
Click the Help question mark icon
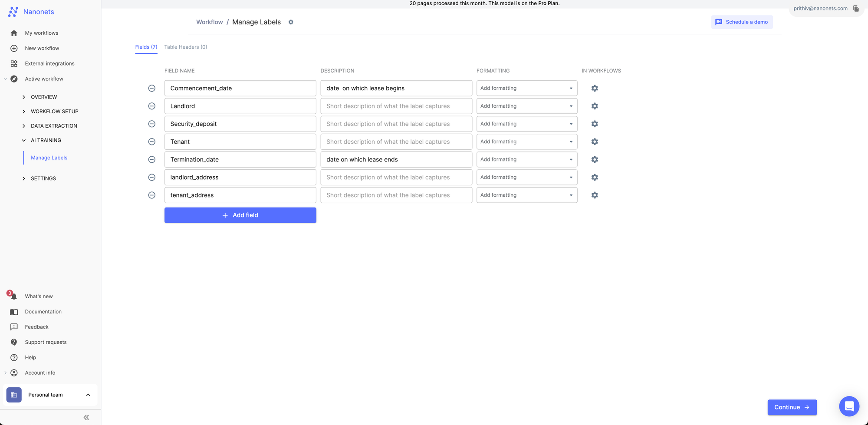tap(13, 357)
